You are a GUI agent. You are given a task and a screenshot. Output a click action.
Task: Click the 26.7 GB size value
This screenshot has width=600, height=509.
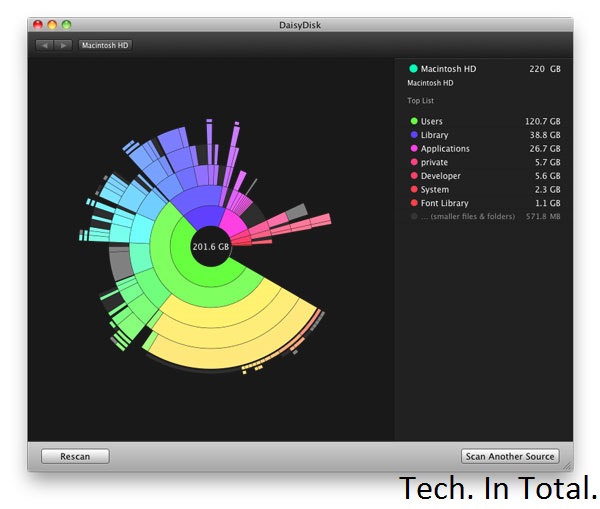pos(545,148)
